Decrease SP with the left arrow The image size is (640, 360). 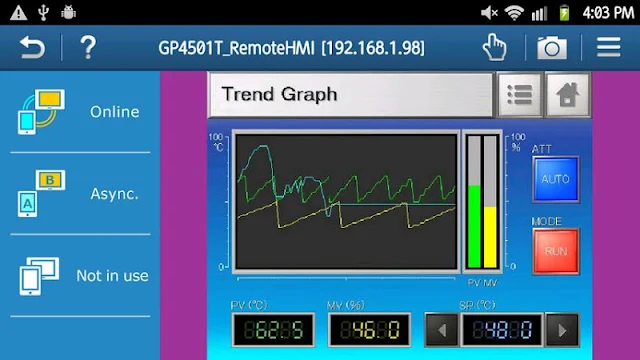pyautogui.click(x=442, y=330)
